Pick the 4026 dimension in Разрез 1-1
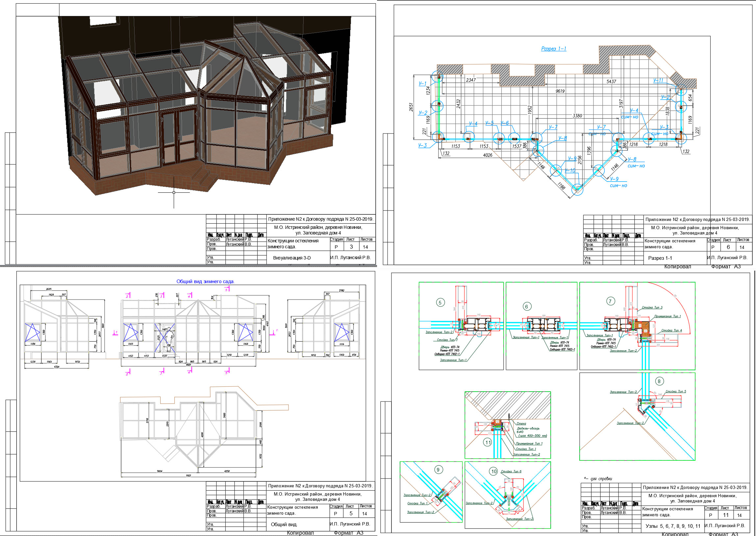 488,155
